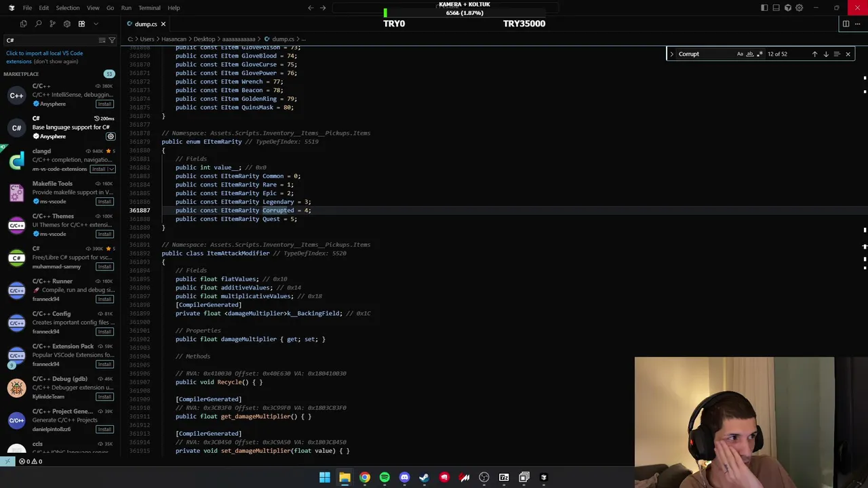Install the Makefile Tools extension

pos(104,201)
